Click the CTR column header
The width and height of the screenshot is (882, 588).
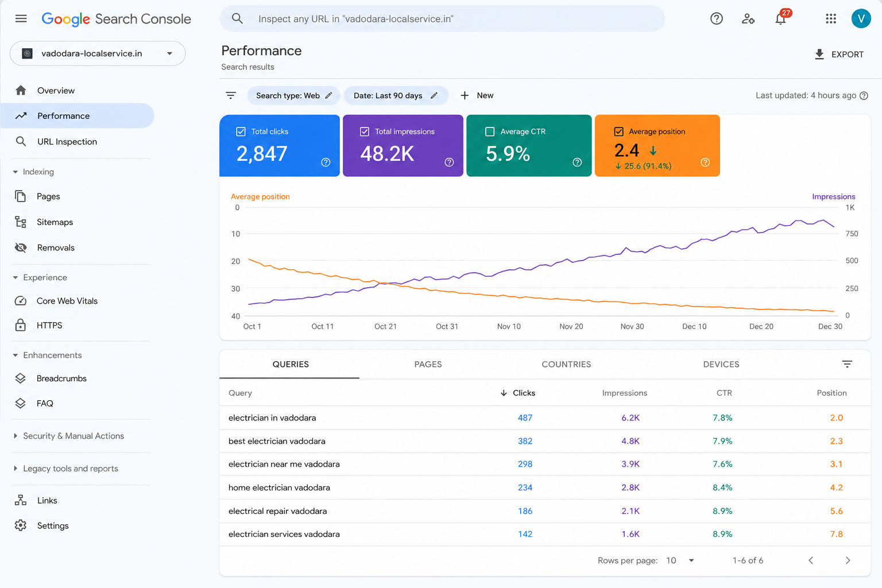click(x=724, y=393)
